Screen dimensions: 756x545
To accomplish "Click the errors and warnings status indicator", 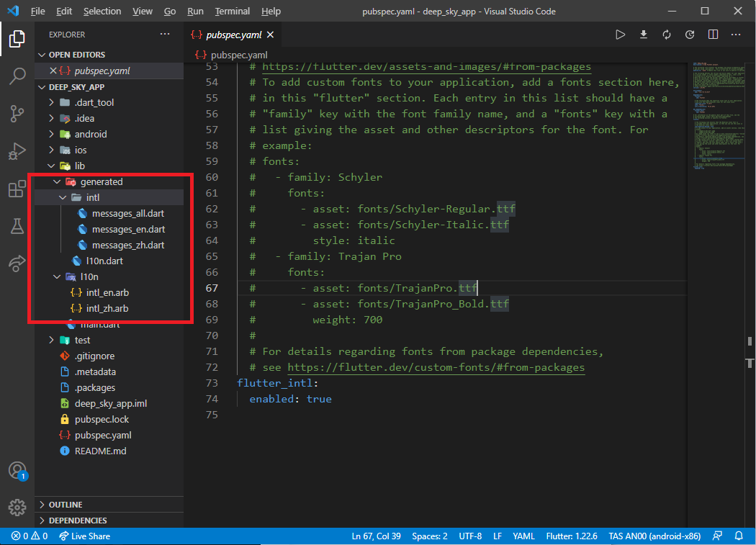I will tap(30, 536).
